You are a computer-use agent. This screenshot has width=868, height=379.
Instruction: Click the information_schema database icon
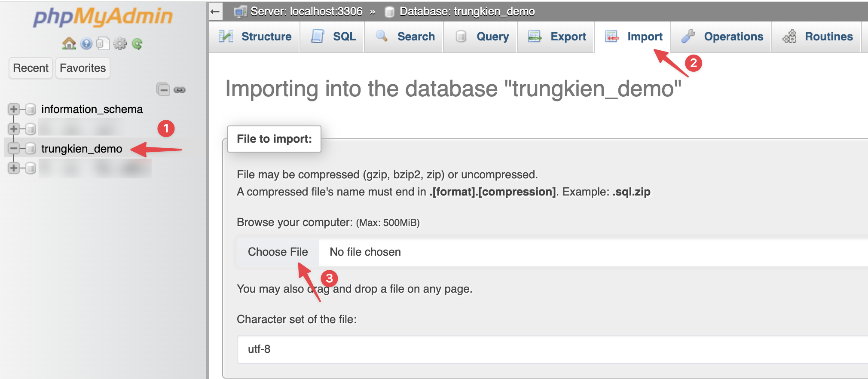[30, 110]
